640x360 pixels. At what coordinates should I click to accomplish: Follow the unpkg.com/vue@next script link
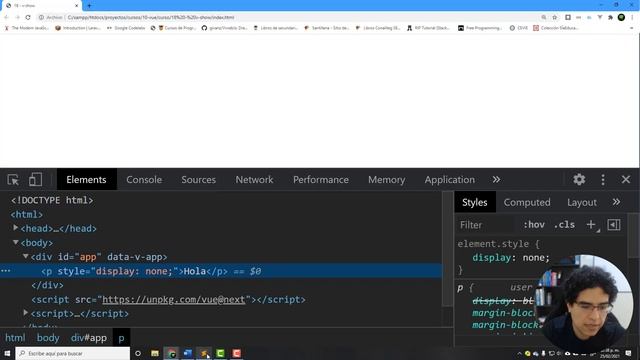click(173, 300)
